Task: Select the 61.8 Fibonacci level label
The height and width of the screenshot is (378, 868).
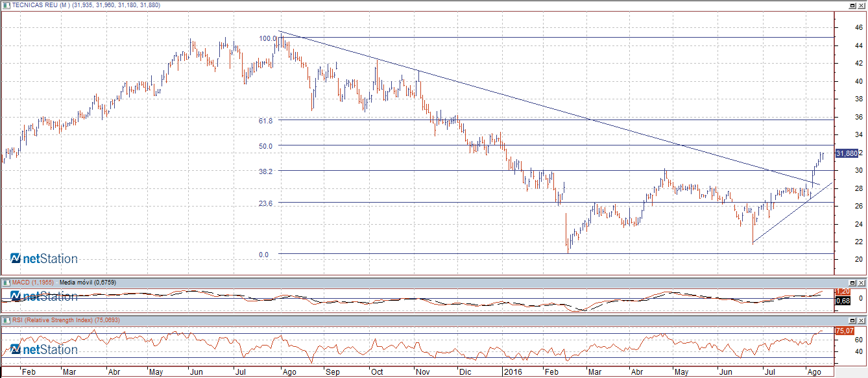Action: click(267, 121)
